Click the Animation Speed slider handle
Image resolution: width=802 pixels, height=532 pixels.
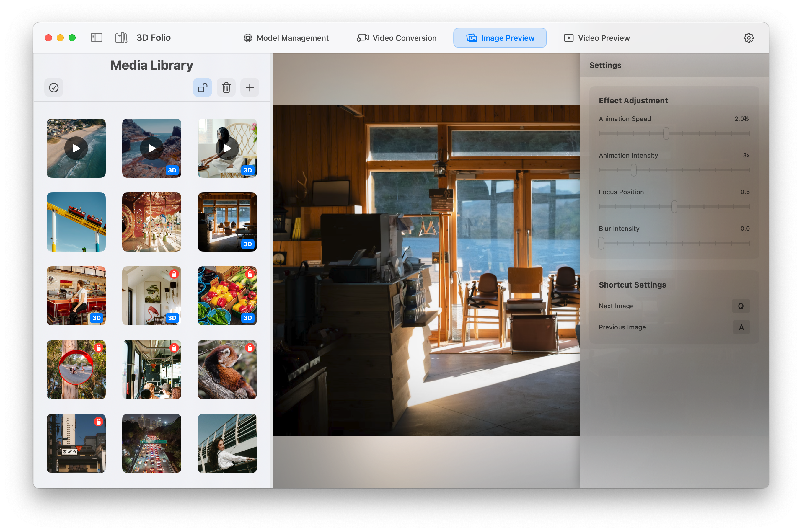(x=666, y=133)
